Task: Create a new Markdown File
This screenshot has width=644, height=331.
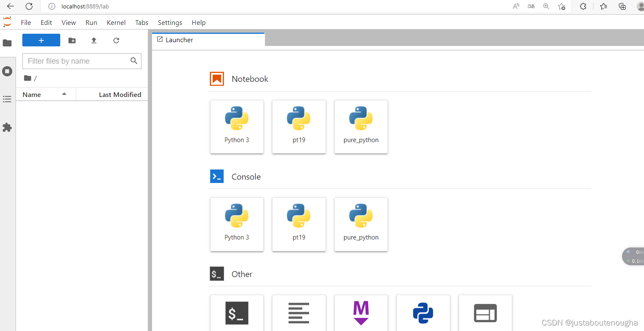Action: pyautogui.click(x=361, y=313)
